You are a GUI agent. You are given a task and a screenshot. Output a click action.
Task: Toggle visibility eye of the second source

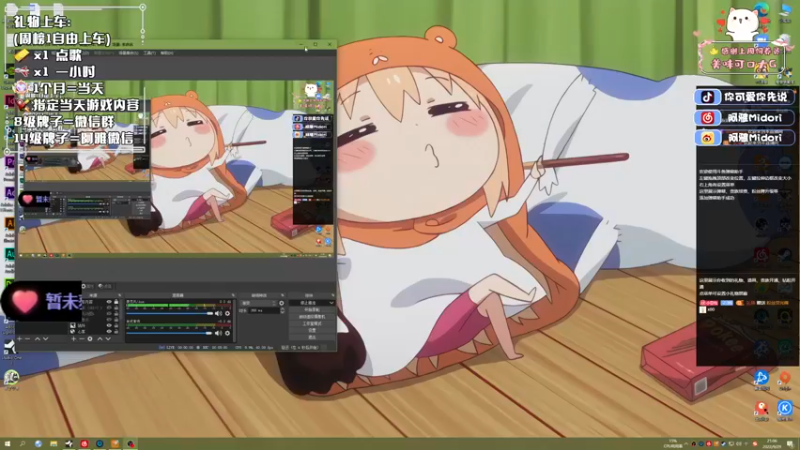point(109,308)
